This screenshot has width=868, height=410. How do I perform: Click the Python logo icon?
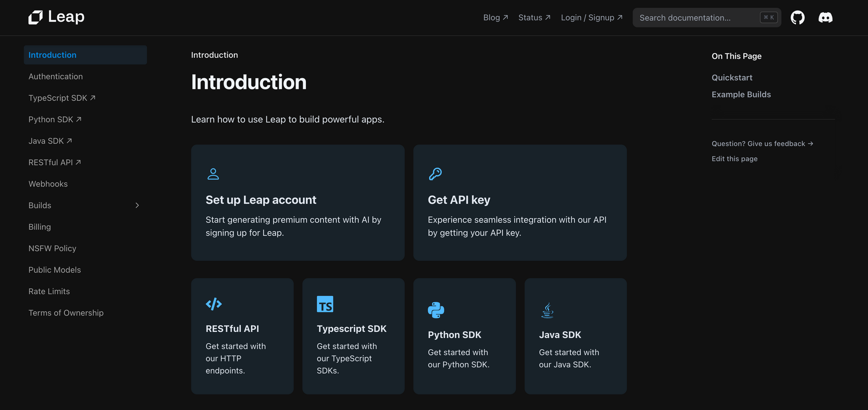coord(436,310)
